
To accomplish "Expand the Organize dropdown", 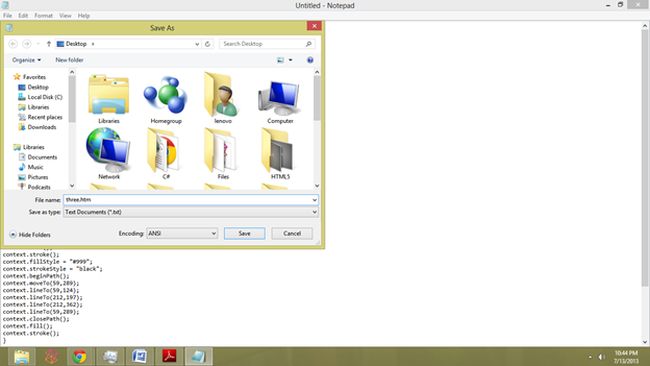I will pos(27,60).
